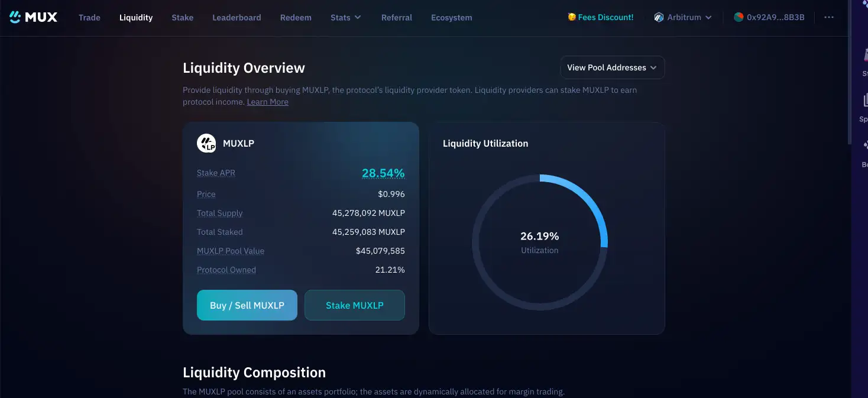
Task: Expand the View Pool Addresses dropdown
Action: [612, 67]
